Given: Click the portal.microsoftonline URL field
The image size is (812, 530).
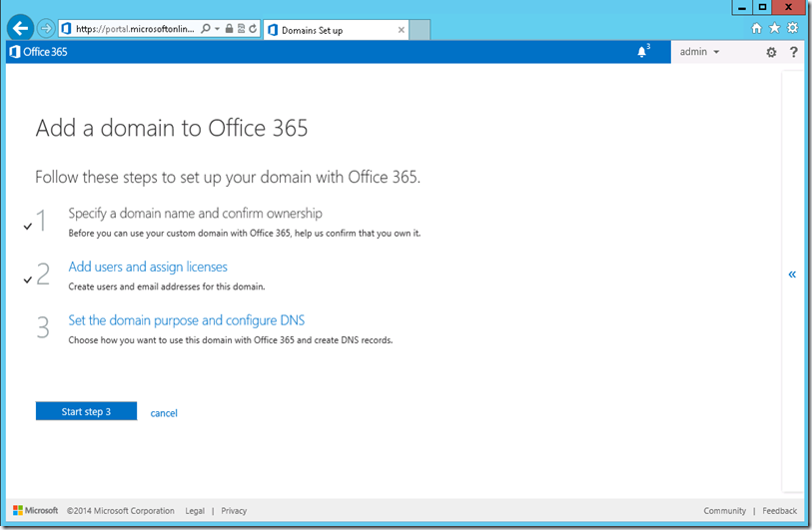Looking at the screenshot, I should coord(135,29).
